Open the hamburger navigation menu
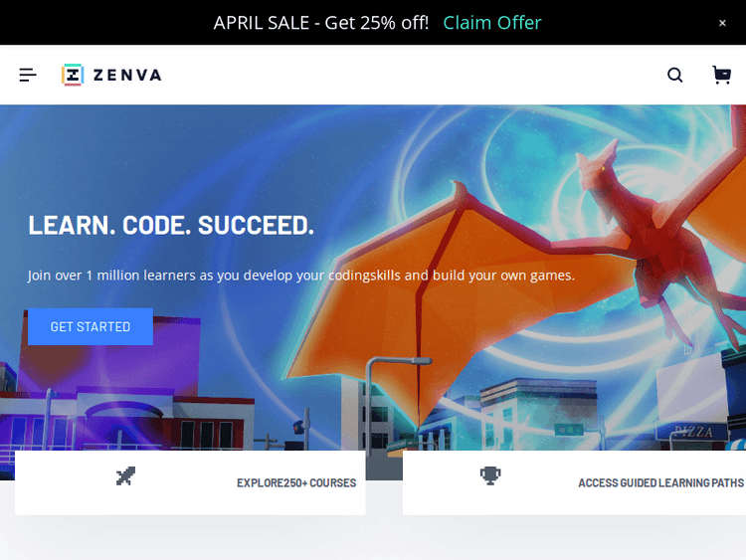The height and width of the screenshot is (560, 746). 28,75
